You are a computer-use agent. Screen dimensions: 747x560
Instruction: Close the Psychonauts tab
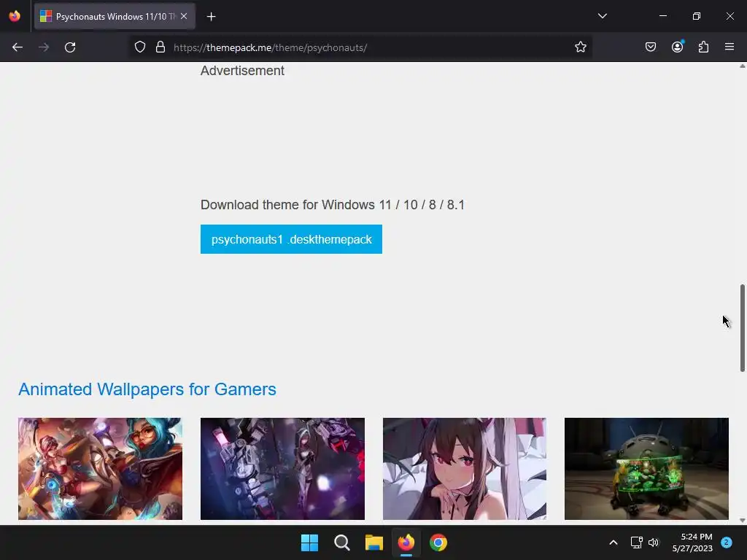184,16
